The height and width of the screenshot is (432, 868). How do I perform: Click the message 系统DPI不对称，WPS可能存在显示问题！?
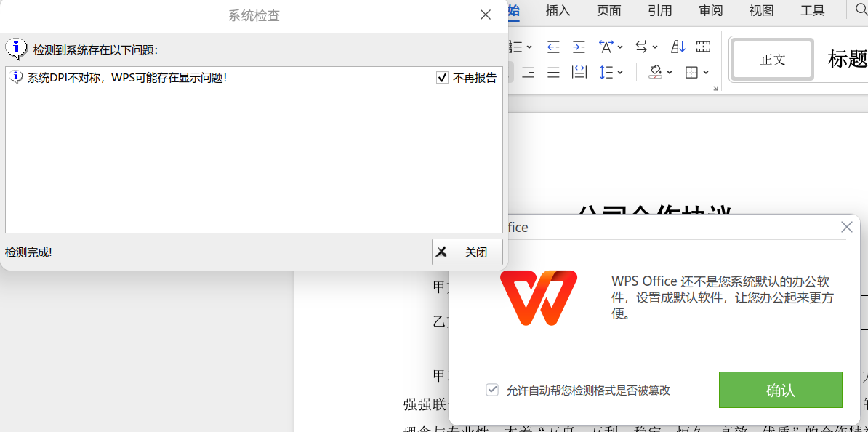127,78
